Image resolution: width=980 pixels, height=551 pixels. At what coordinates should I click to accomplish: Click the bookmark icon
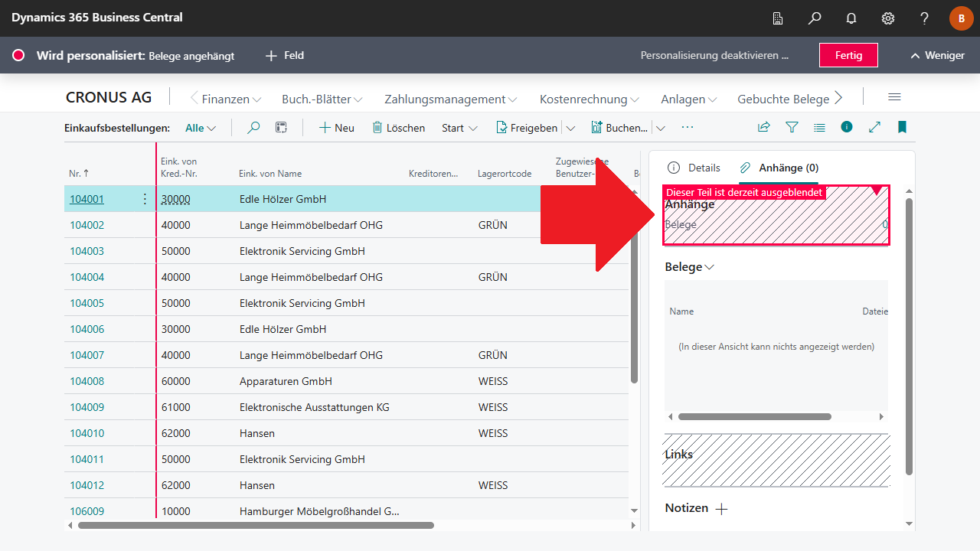point(902,127)
